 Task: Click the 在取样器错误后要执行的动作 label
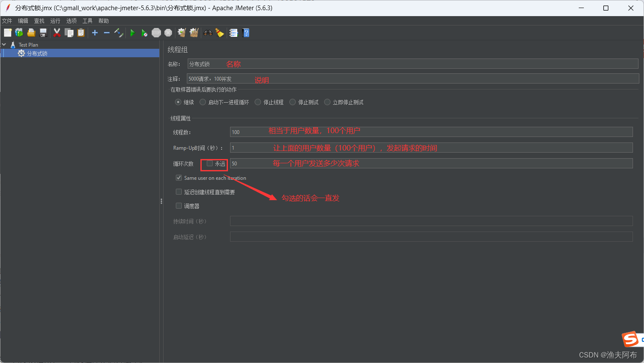pyautogui.click(x=203, y=89)
